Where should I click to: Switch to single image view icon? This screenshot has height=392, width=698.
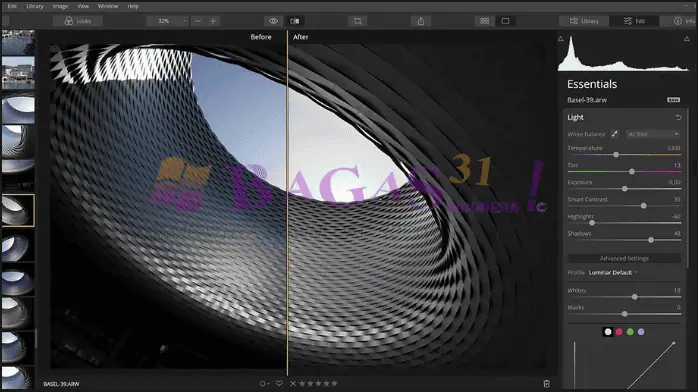click(x=505, y=21)
